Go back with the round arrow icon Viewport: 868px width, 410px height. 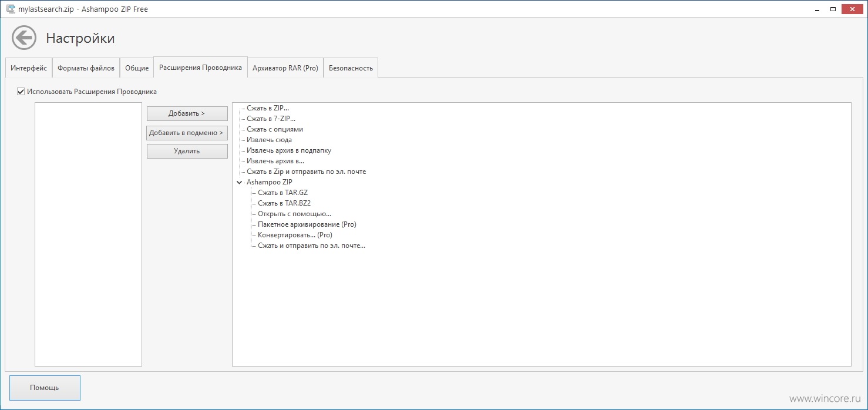click(24, 38)
